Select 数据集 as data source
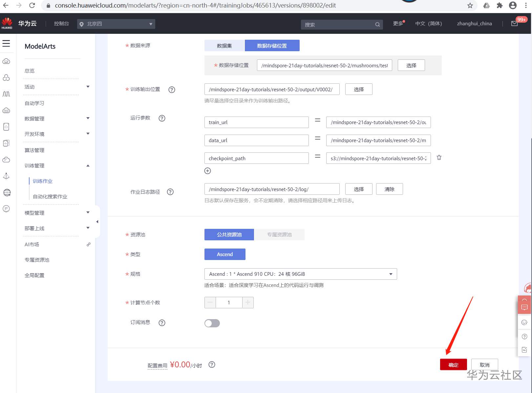532x393 pixels. pos(224,46)
